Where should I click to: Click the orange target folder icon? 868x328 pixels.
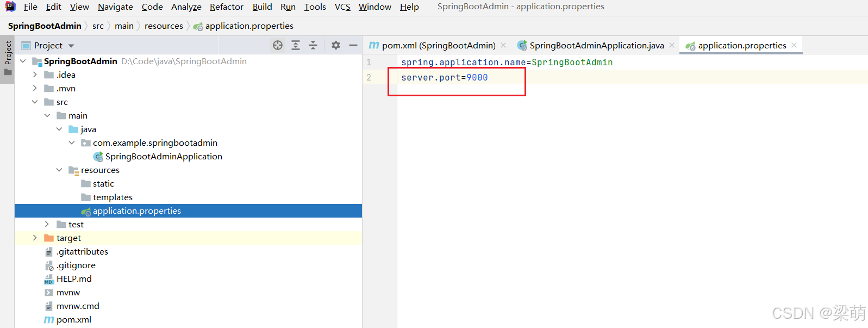pos(49,238)
